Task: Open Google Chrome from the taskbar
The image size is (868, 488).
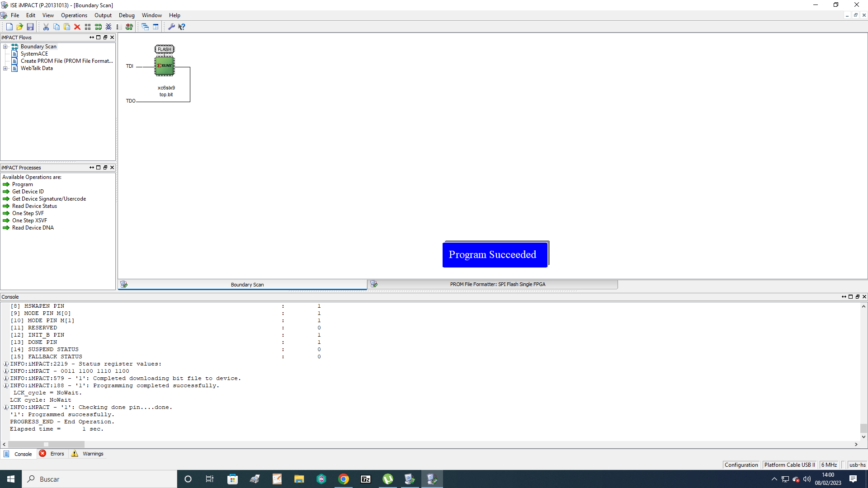Action: (344, 479)
